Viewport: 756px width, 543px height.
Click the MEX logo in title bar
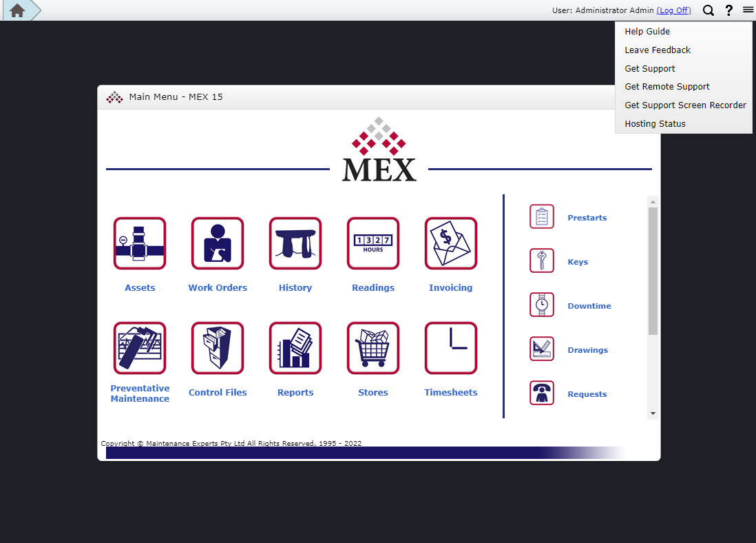point(114,97)
